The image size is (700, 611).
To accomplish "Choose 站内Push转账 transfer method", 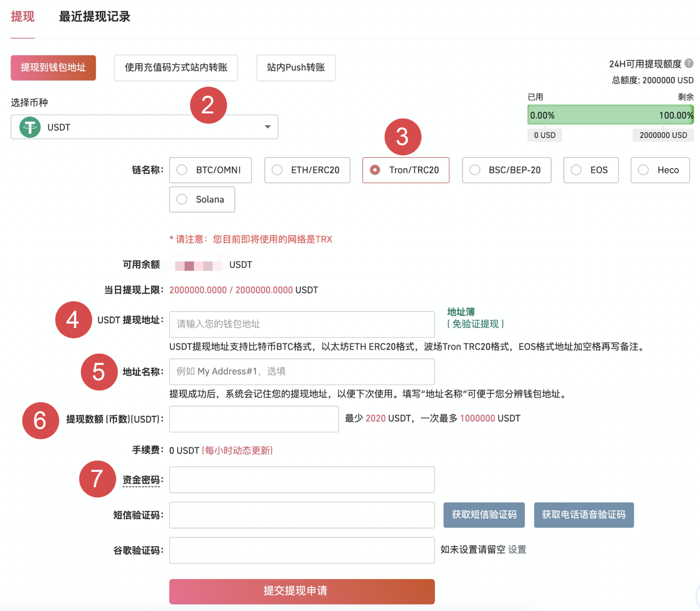I will pos(296,68).
